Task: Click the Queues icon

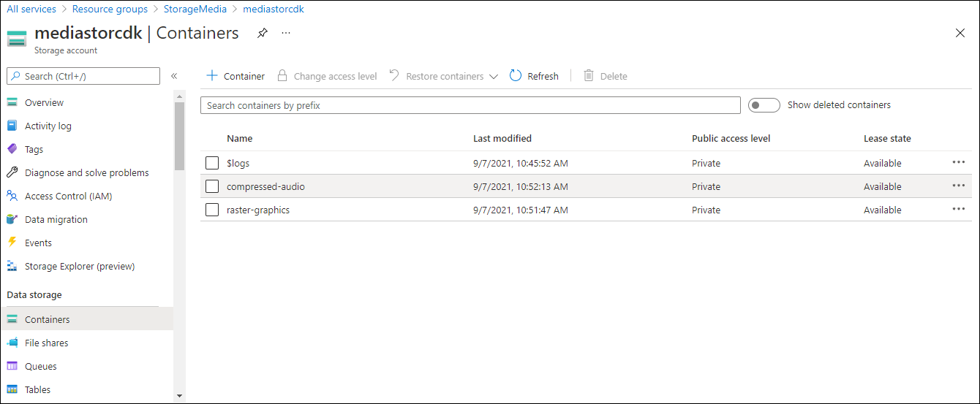Action: (x=12, y=366)
